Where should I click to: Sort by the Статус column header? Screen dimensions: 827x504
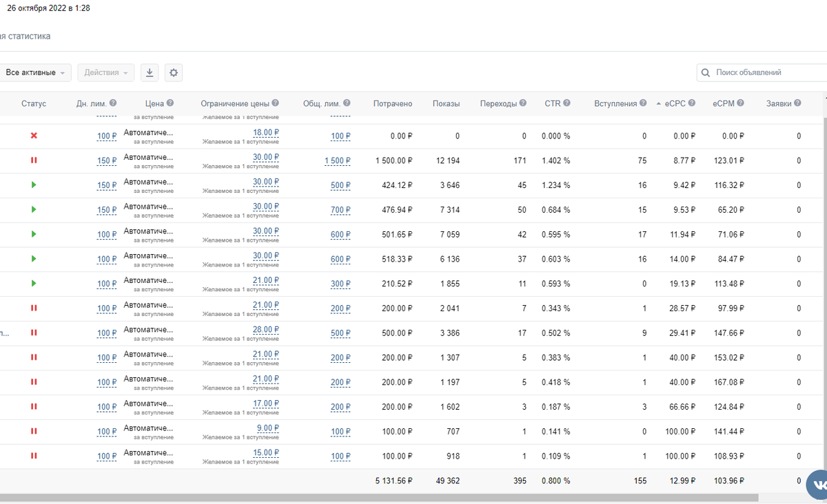tap(34, 103)
